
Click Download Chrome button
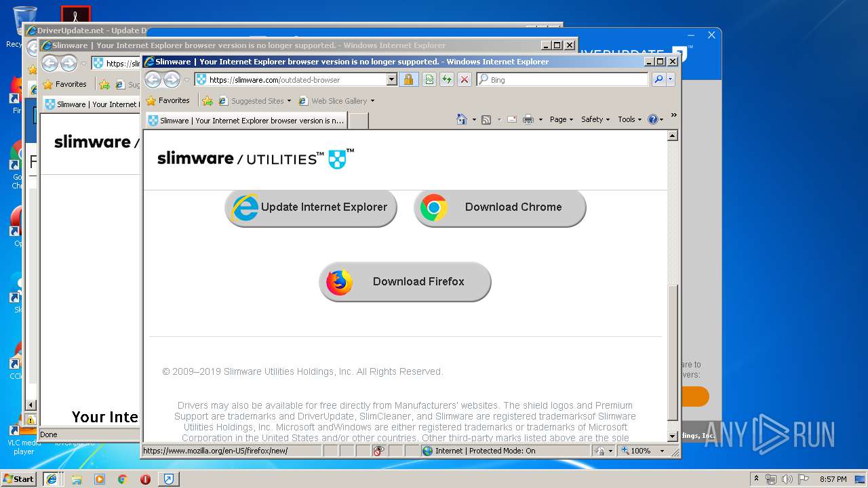click(500, 207)
